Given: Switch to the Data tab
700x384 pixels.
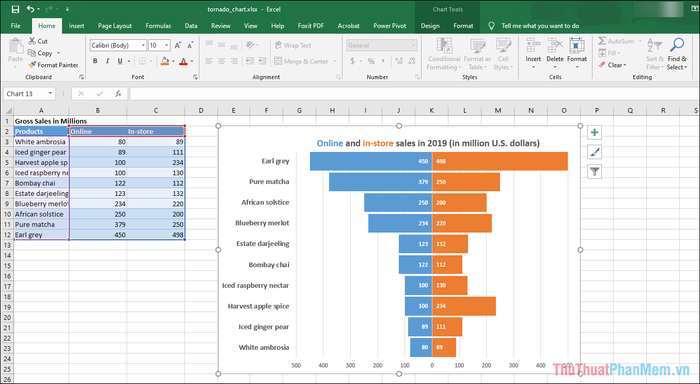Looking at the screenshot, I should coord(191,26).
